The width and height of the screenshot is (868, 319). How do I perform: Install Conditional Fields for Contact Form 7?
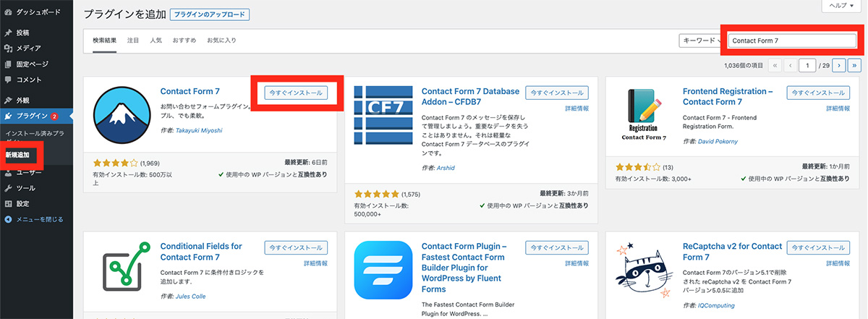point(296,247)
